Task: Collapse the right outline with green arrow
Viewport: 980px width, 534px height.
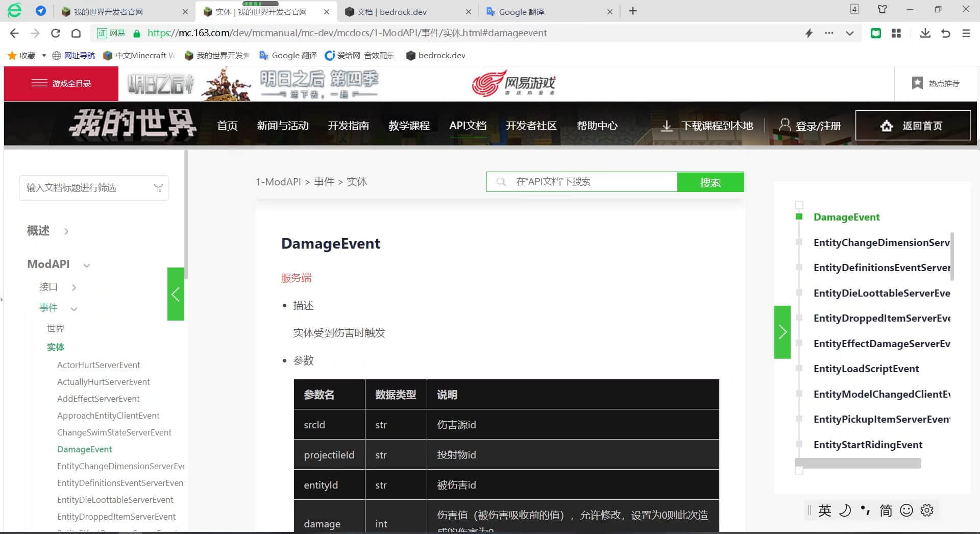Action: point(782,332)
